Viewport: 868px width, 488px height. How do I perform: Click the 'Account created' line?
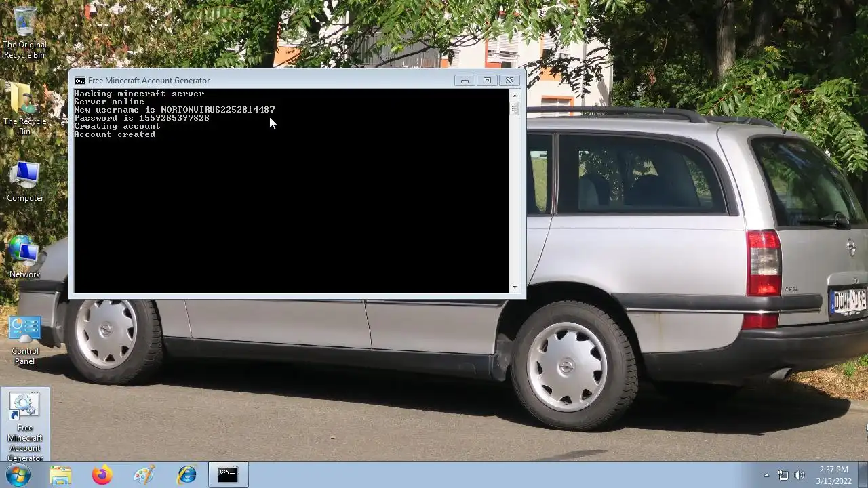click(x=115, y=134)
